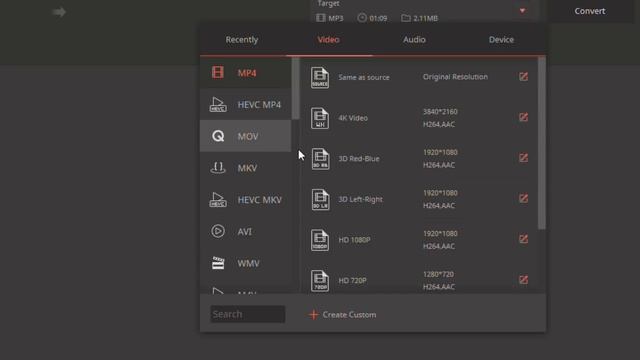Click the '3840*2160' resolution text
Viewport: 640px width, 360px height.
pos(440,111)
